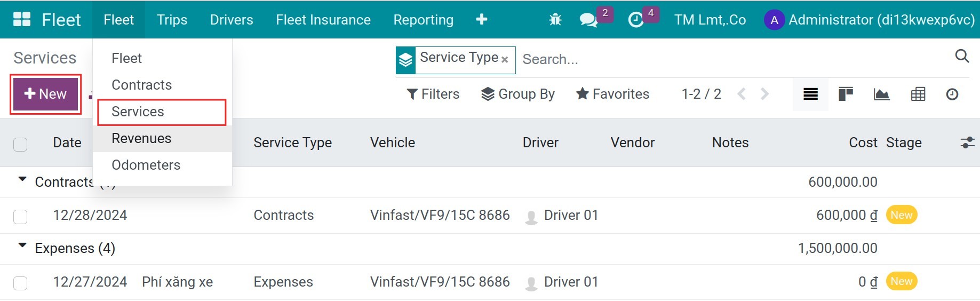Click the Service Type layers facet icon
The height and width of the screenshot is (301, 980).
(405, 60)
